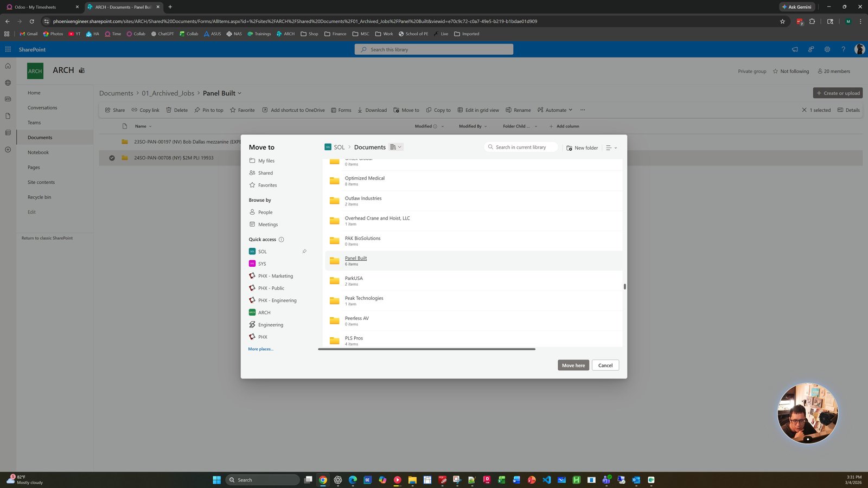Viewport: 868px width, 488px height.
Task: Click the command bar overflow ellipsis
Action: pos(583,110)
